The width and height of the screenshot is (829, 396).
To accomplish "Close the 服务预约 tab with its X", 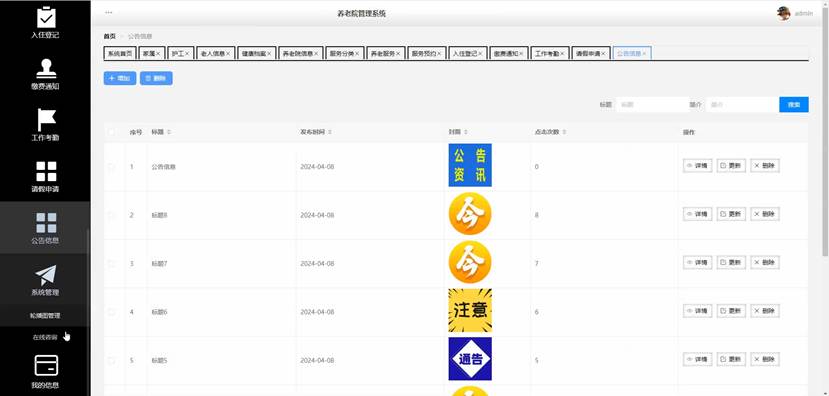I will click(x=439, y=54).
